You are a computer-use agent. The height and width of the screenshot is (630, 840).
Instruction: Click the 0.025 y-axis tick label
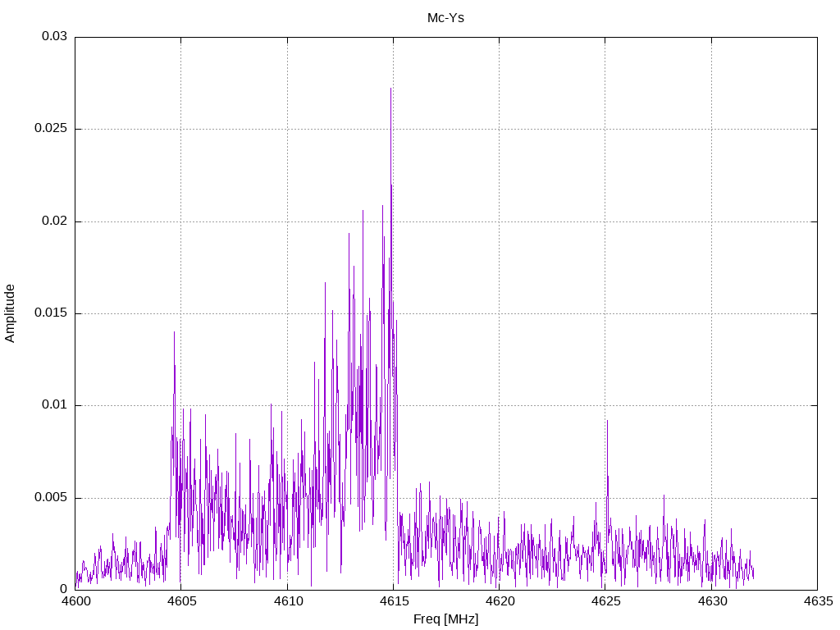(x=51, y=129)
